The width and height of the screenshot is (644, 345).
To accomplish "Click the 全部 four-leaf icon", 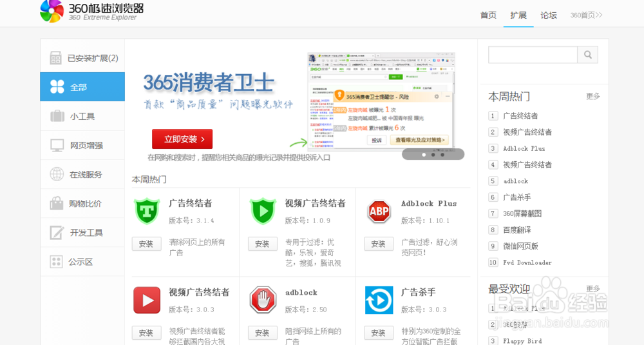I will point(57,87).
